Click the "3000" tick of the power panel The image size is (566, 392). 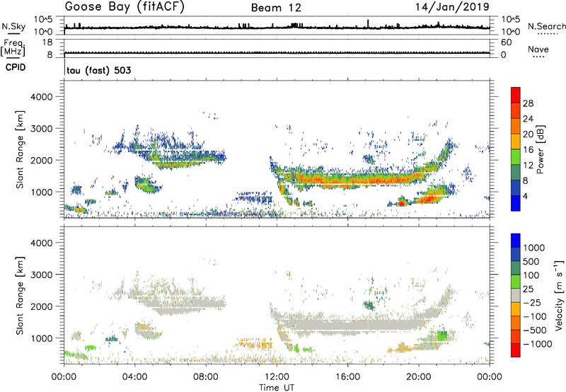(42, 129)
